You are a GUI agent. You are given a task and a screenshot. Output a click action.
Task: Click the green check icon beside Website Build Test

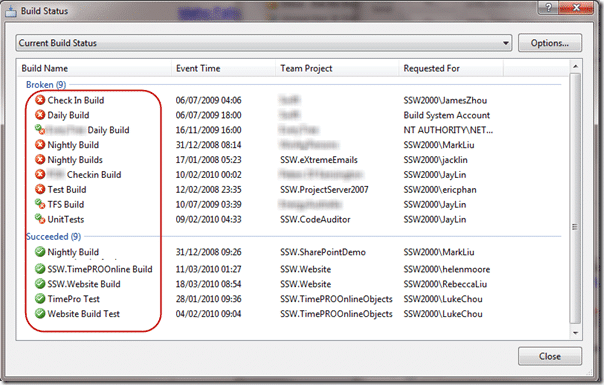click(40, 314)
